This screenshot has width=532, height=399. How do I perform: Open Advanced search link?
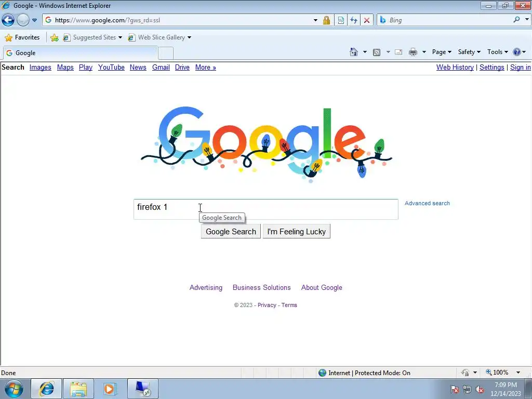coord(427,203)
